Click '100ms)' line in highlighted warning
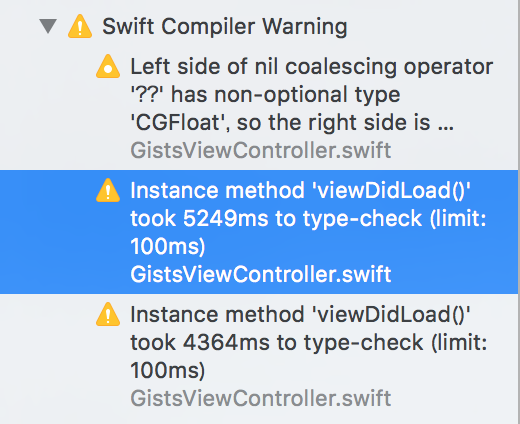Screen dimensions: 520x424 click(168, 247)
